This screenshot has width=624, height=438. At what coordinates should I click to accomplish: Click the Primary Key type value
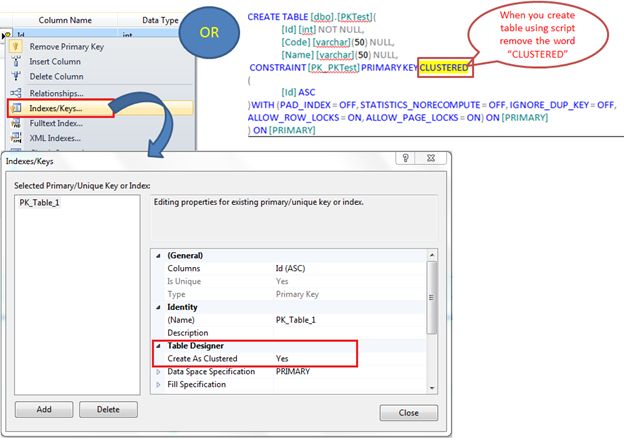click(x=297, y=294)
